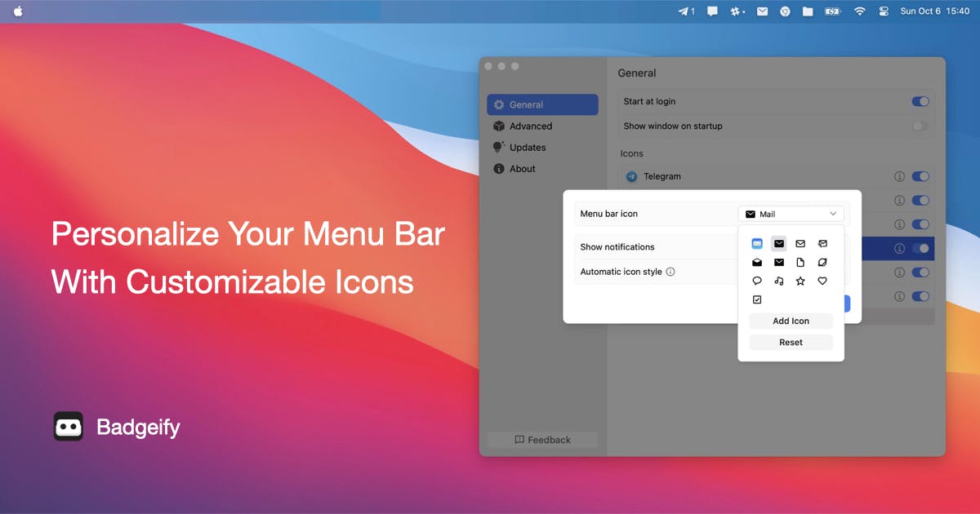Select the planet-shaped icon in the picker
The image size is (980, 514).
pyautogui.click(x=822, y=262)
